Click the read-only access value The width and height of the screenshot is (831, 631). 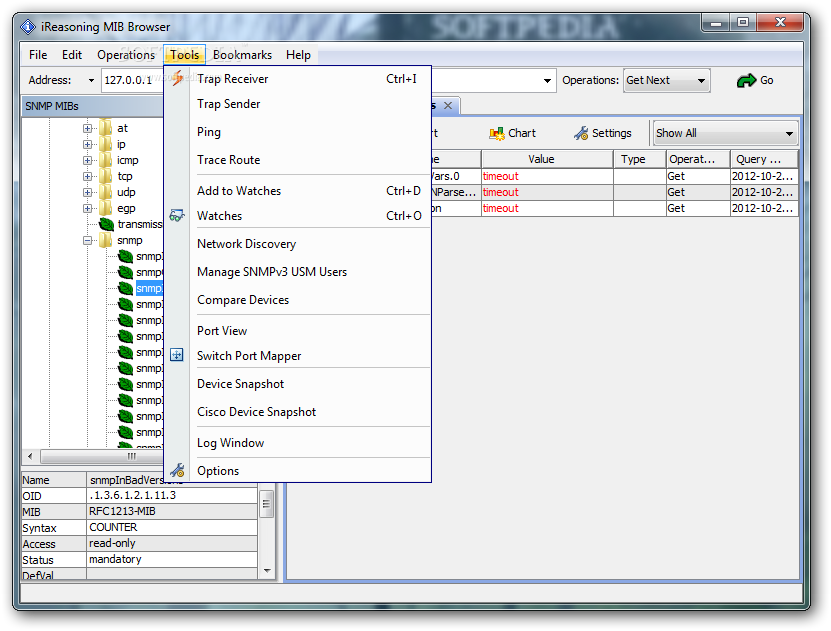point(112,543)
